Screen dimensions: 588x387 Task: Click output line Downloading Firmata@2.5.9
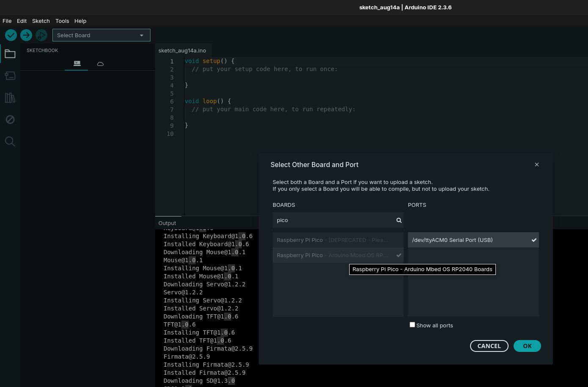tap(208, 349)
